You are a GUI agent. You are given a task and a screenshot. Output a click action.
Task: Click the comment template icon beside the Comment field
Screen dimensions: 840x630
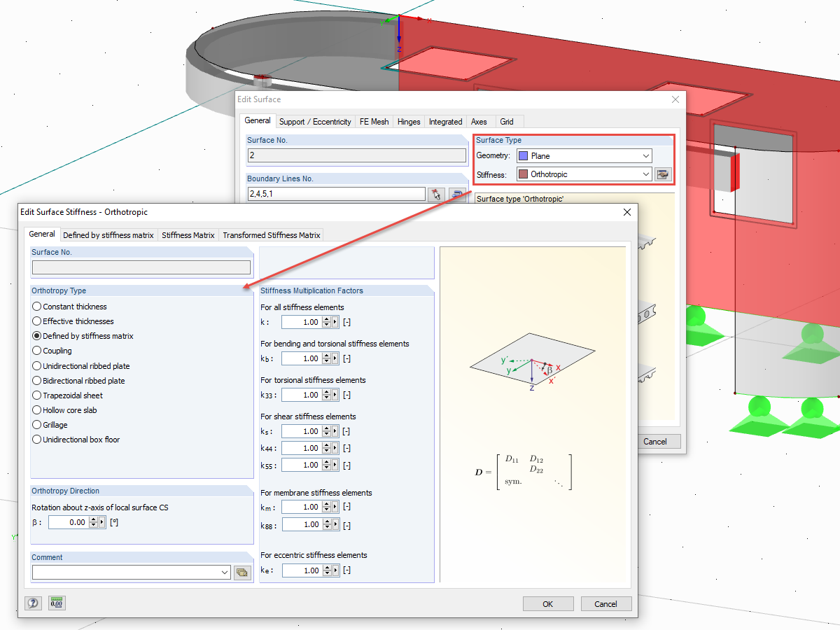point(242,572)
